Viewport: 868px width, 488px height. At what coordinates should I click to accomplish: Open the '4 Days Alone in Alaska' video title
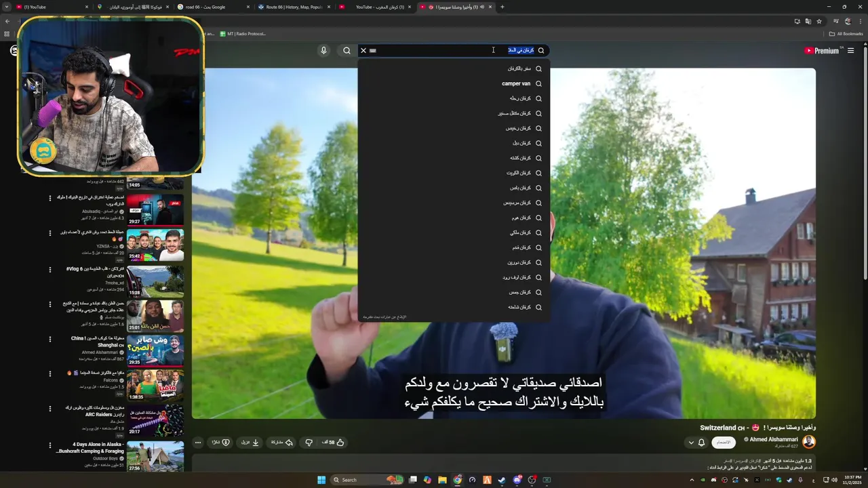(x=90, y=447)
